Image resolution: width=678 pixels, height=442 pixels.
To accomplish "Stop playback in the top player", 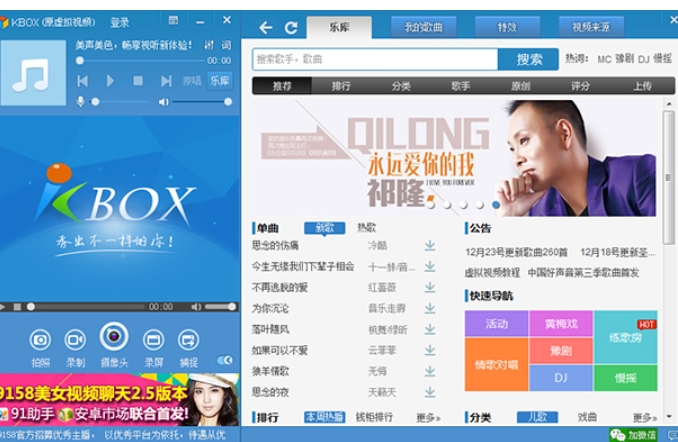I will (x=138, y=81).
